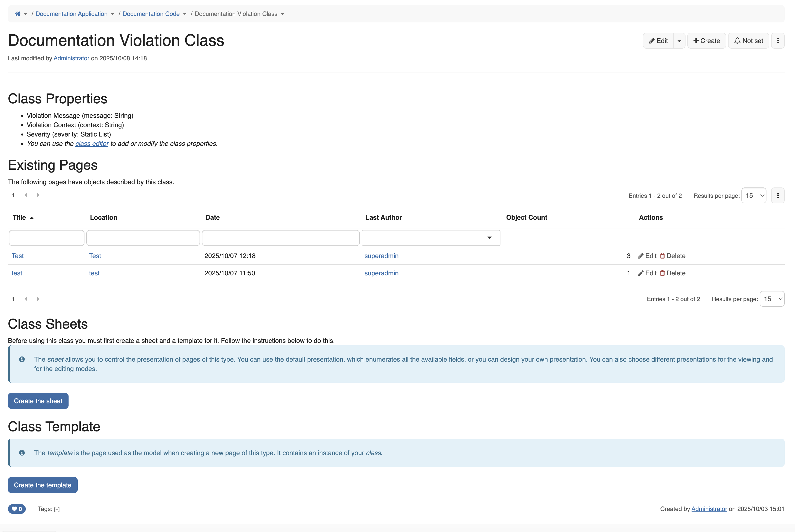
Task: Open the page's more actions kebab menu
Action: (777, 41)
